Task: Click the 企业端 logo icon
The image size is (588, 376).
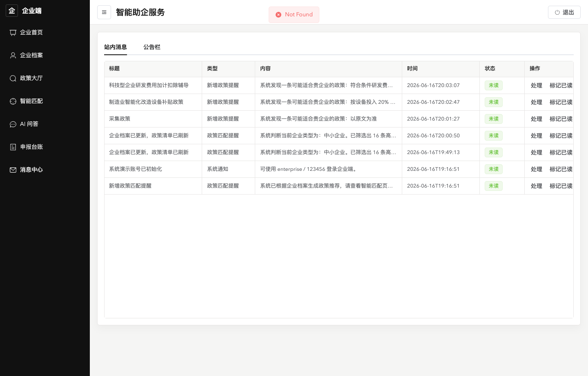Action: (12, 11)
